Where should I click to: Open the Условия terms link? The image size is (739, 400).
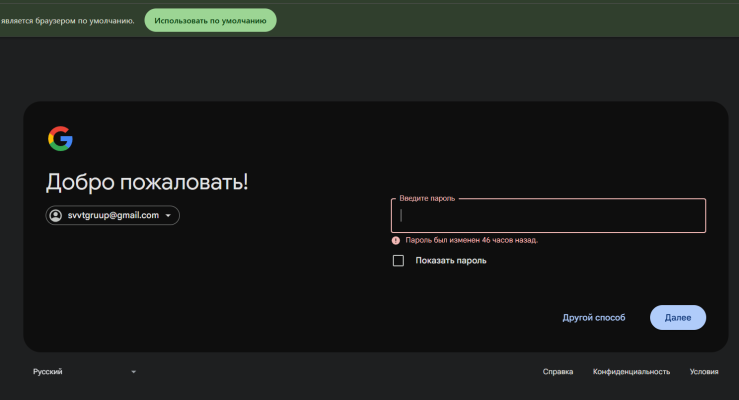coord(704,372)
